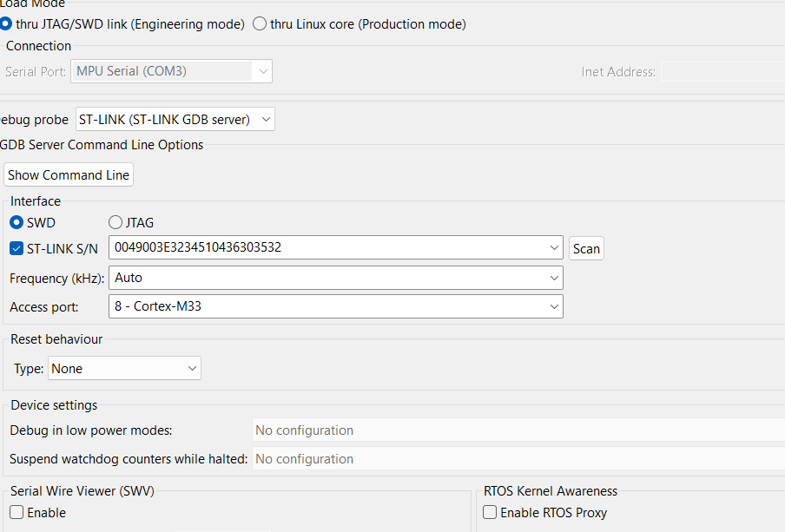Expand the Frequency (kHz) dropdown
This screenshot has height=532, width=785.
(x=554, y=278)
